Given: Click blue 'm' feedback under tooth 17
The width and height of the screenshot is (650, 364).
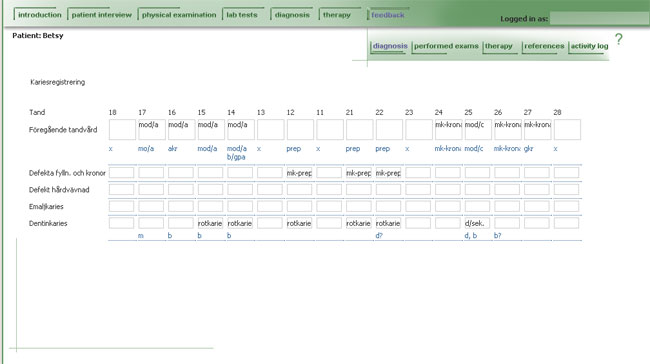Looking at the screenshot, I should click(x=141, y=235).
